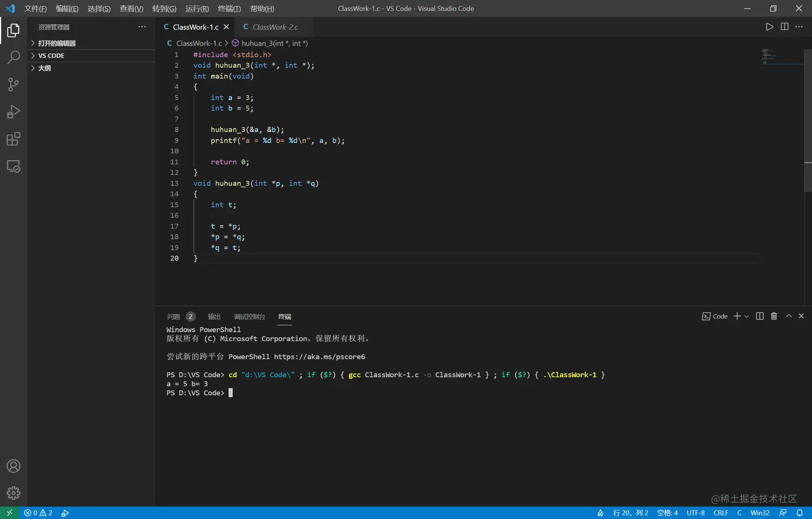Open the 转到(G) menu
The width and height of the screenshot is (812, 519).
pos(164,9)
